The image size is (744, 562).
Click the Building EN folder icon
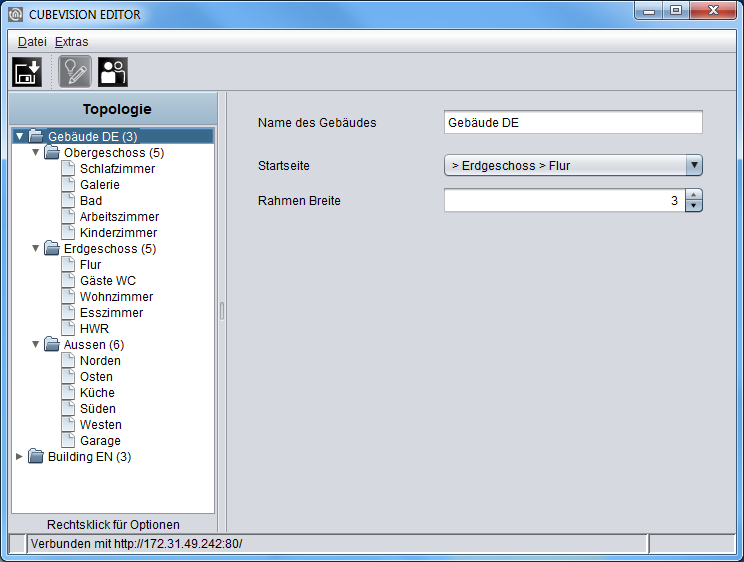[36, 456]
